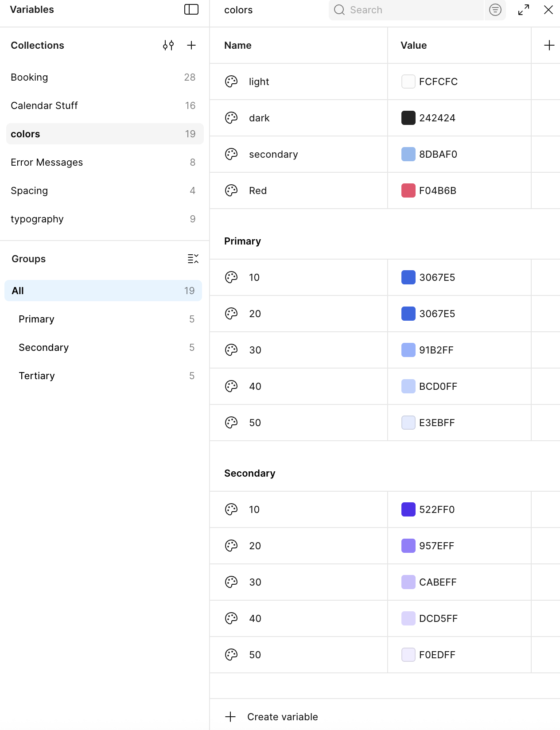Click the Create variable button
The height and width of the screenshot is (730, 560).
point(282,717)
